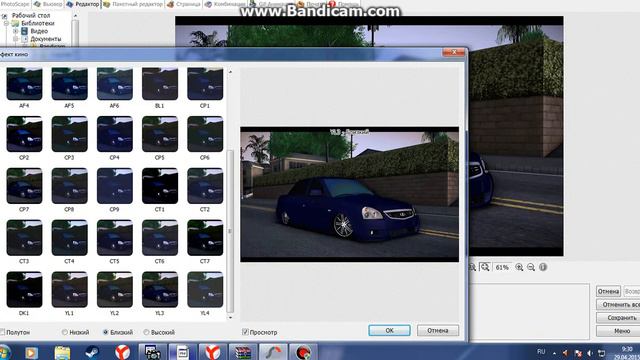The image size is (640, 360).
Task: Open Steam from the taskbar
Action: pos(92,352)
